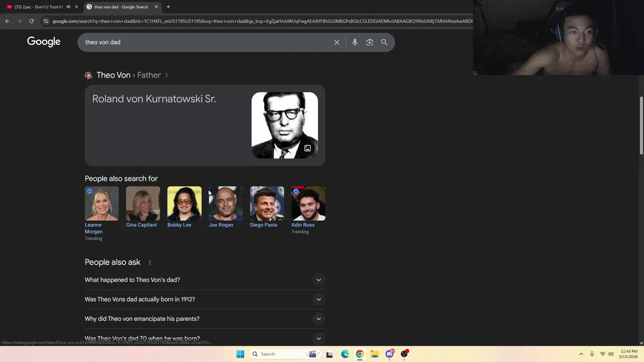
Task: Click the small Theo Von avatar thumbnail
Action: click(89, 75)
